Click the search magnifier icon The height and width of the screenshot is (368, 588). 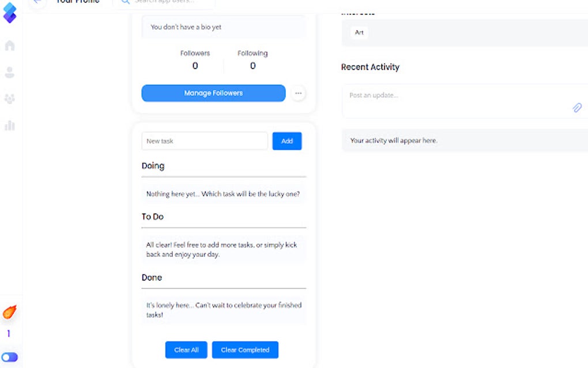(125, 2)
